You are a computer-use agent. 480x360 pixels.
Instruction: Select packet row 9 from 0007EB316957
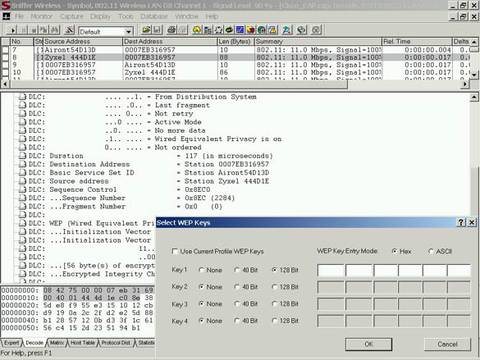pos(234,65)
